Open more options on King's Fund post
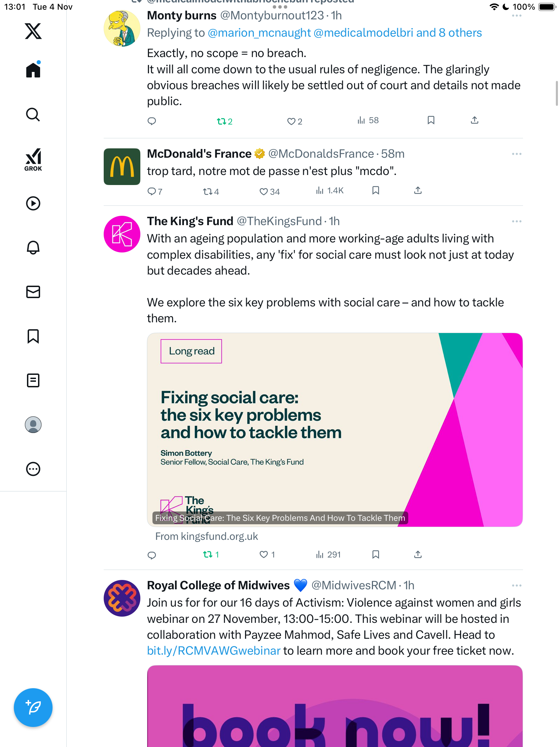 [516, 221]
